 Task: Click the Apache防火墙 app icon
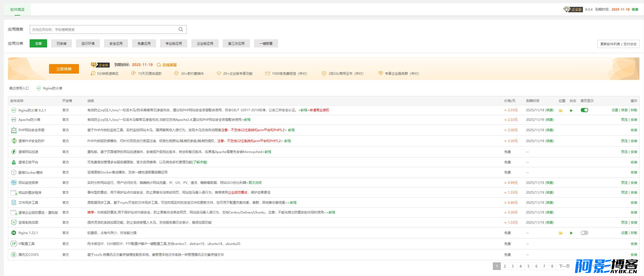point(14,120)
